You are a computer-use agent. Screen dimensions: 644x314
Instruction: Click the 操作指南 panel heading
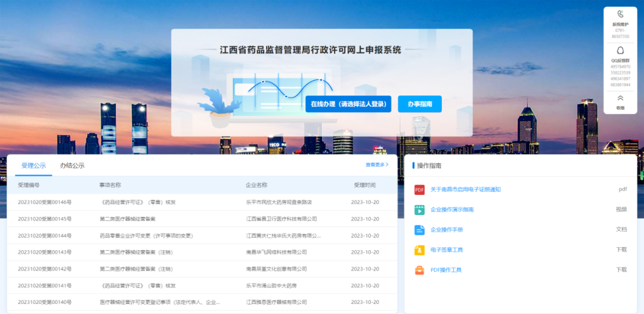pyautogui.click(x=429, y=166)
